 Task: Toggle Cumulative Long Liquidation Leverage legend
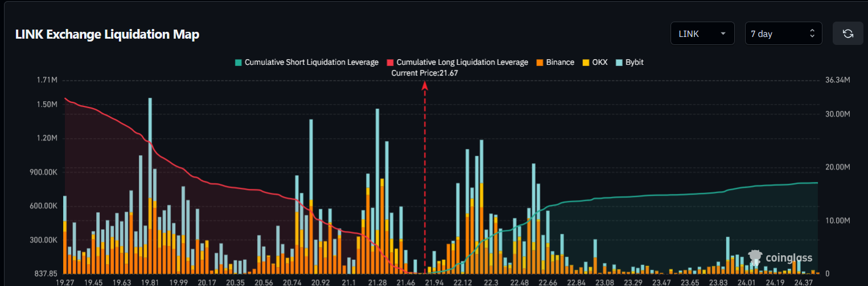pyautogui.click(x=458, y=62)
